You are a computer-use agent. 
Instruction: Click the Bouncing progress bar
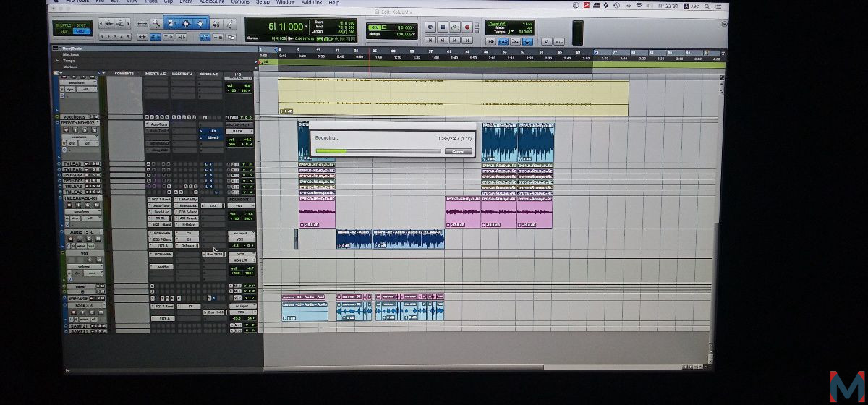coord(378,152)
